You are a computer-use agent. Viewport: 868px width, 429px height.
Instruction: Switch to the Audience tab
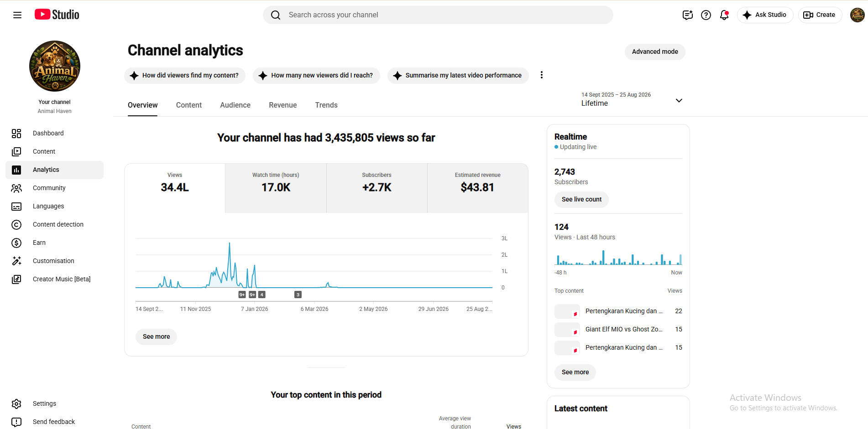(235, 105)
